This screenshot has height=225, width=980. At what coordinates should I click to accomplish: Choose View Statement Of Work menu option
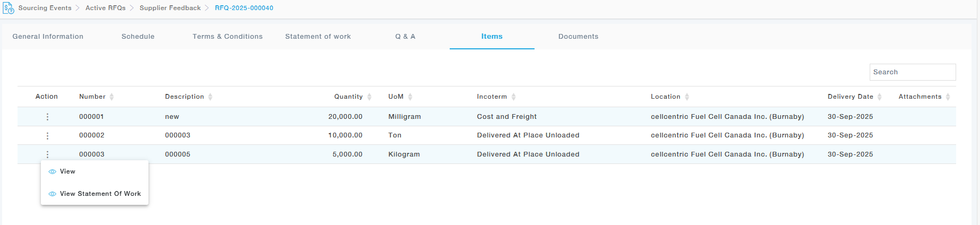pos(100,194)
